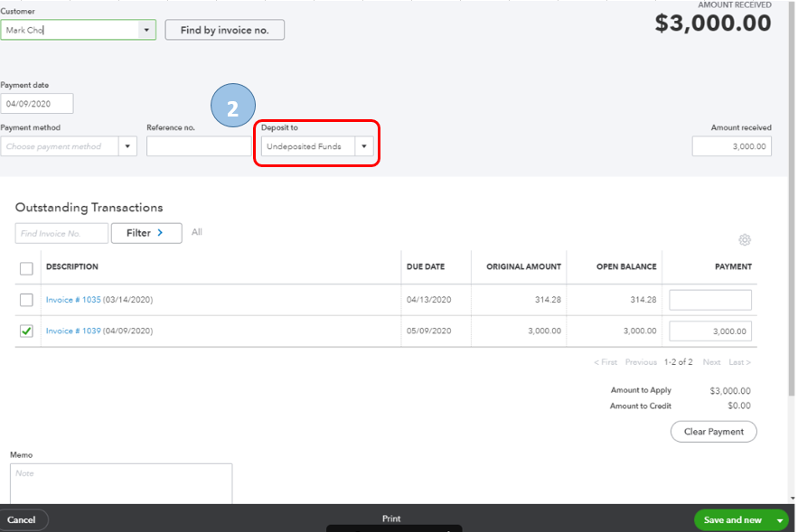Click the DUE DATE column header

(x=426, y=266)
